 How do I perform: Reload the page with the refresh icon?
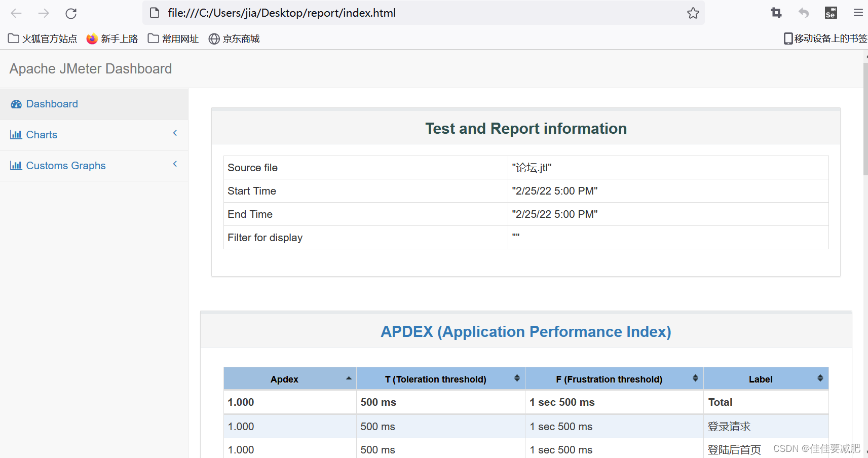(x=71, y=13)
